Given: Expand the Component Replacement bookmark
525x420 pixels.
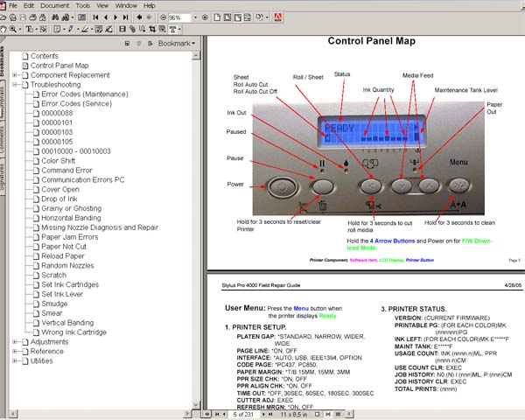Looking at the screenshot, I should tap(15, 75).
